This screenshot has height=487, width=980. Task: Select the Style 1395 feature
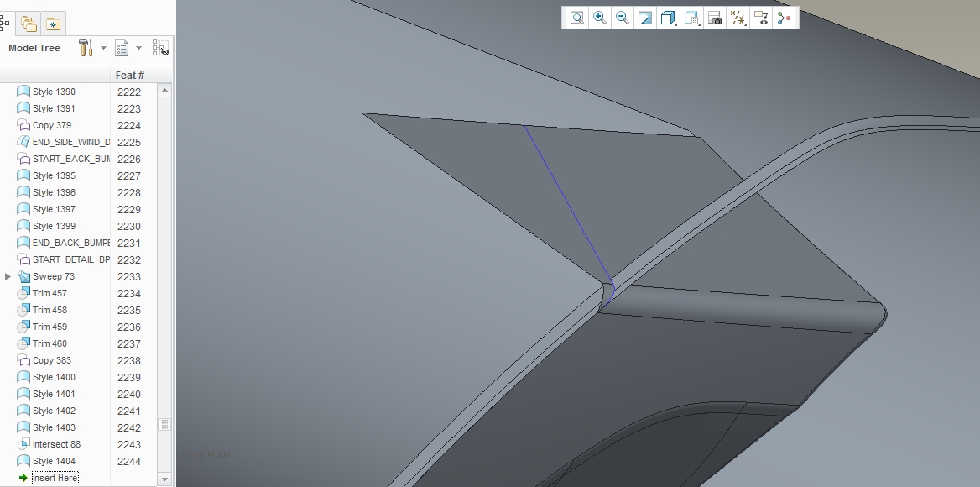point(54,175)
